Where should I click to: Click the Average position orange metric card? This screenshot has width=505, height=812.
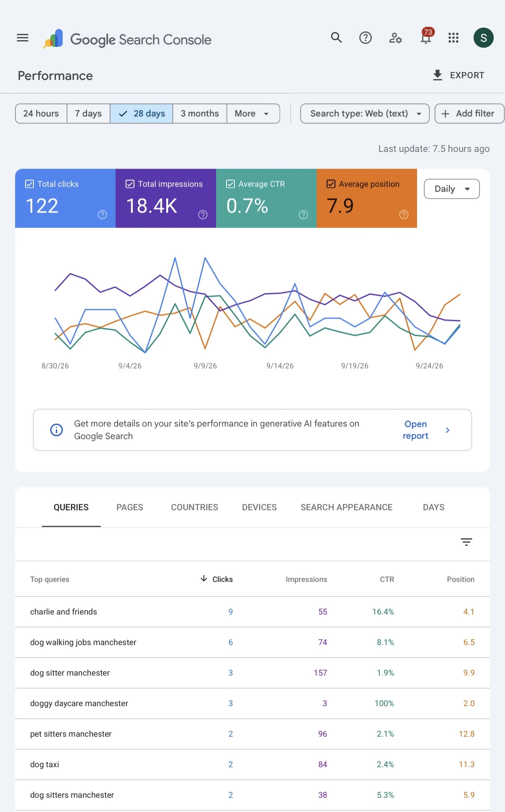click(x=367, y=198)
